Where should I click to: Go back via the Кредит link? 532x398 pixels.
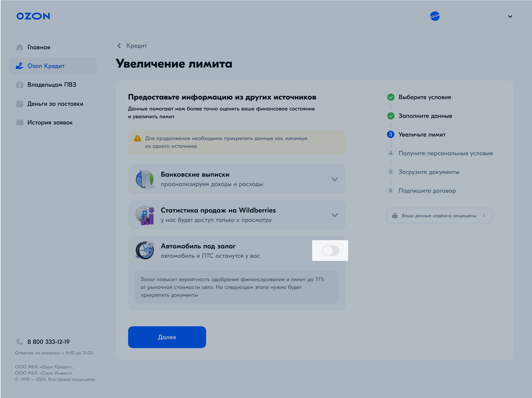[x=137, y=46]
